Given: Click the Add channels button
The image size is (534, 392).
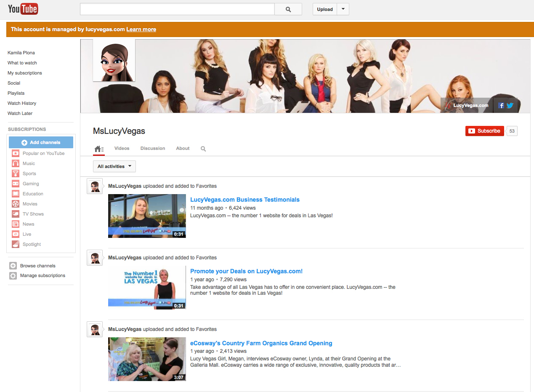Looking at the screenshot, I should 41,142.
